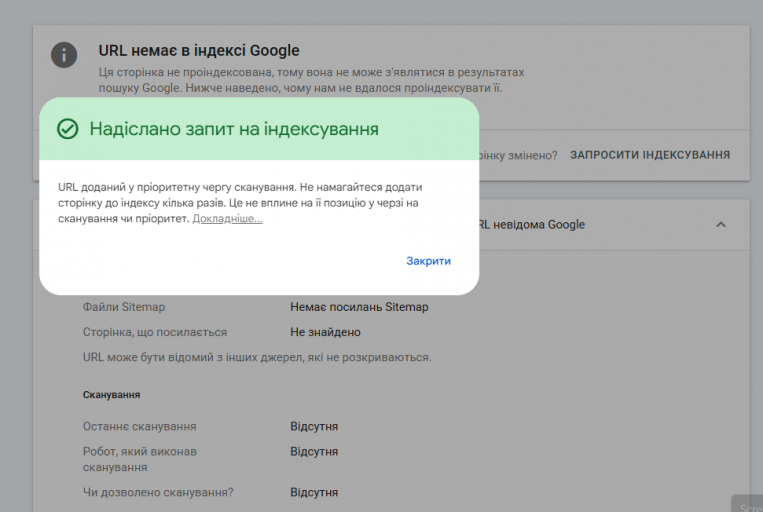This screenshot has width=763, height=512.
Task: Click 'Сторінка, що посилається' label
Action: (155, 332)
